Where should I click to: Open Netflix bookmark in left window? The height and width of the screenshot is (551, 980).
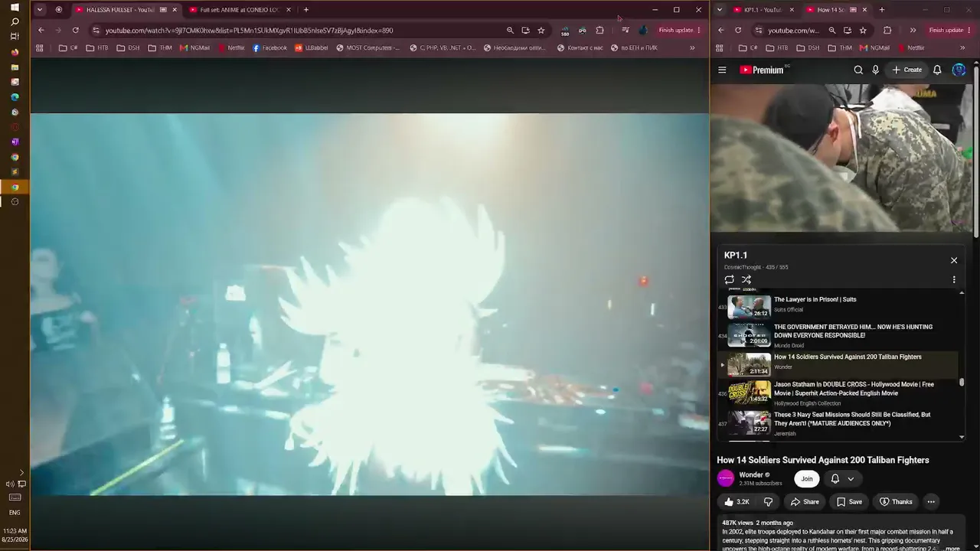pos(231,48)
